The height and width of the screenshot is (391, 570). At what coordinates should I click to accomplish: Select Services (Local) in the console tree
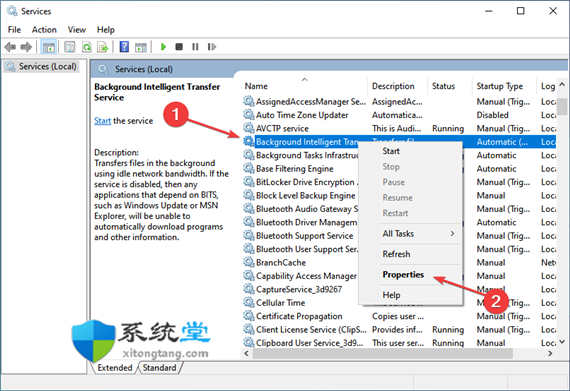(41, 66)
